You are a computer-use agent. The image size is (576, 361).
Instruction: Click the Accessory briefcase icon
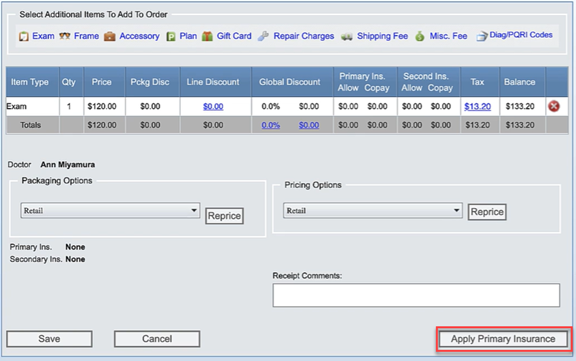[x=109, y=36]
